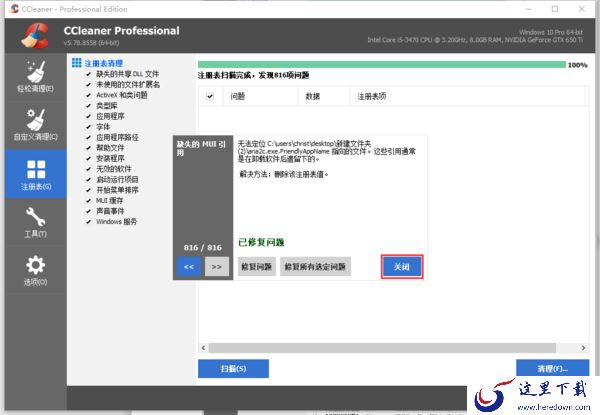Click the 已修复问题 status text
This screenshot has width=600, height=415.
(261, 242)
